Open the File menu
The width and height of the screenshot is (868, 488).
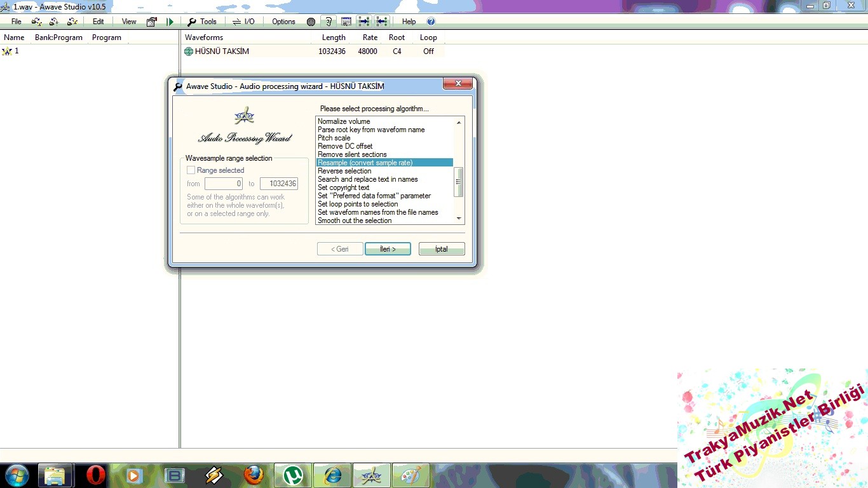[17, 22]
